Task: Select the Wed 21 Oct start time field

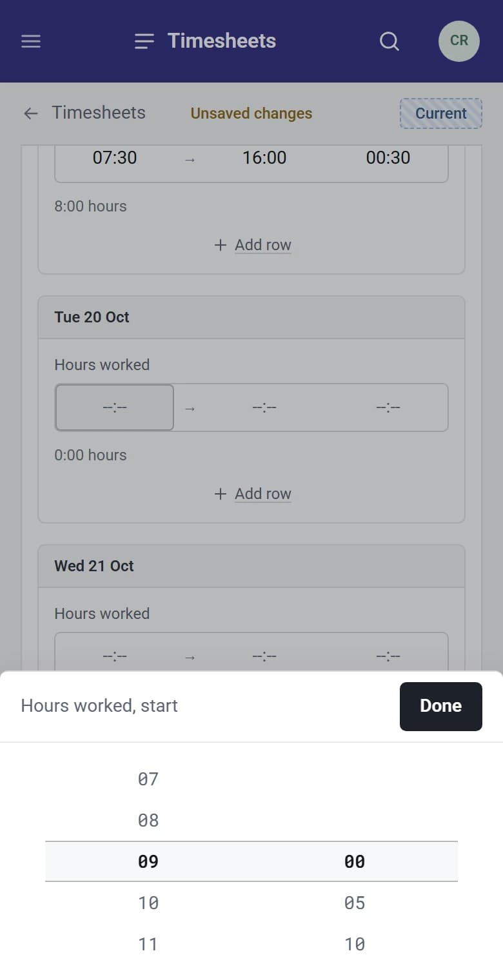Action: click(x=115, y=654)
